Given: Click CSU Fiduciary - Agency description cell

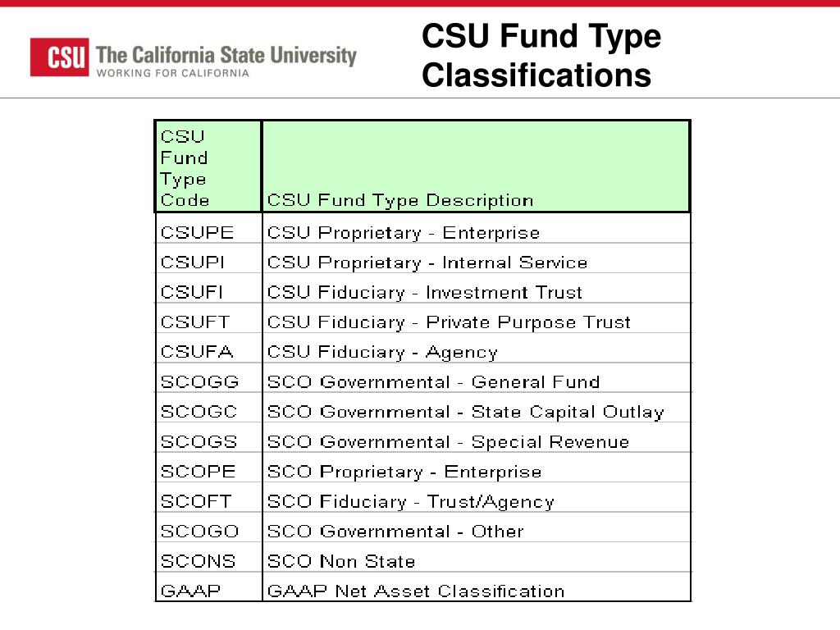Looking at the screenshot, I should [x=477, y=352].
